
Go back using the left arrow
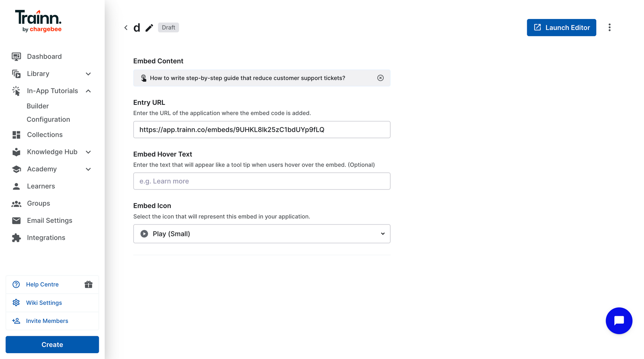pos(126,28)
